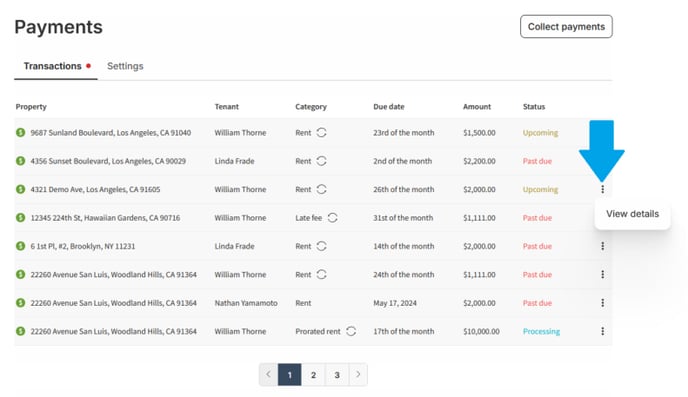Click the Prorated rent category cell

coord(318,331)
